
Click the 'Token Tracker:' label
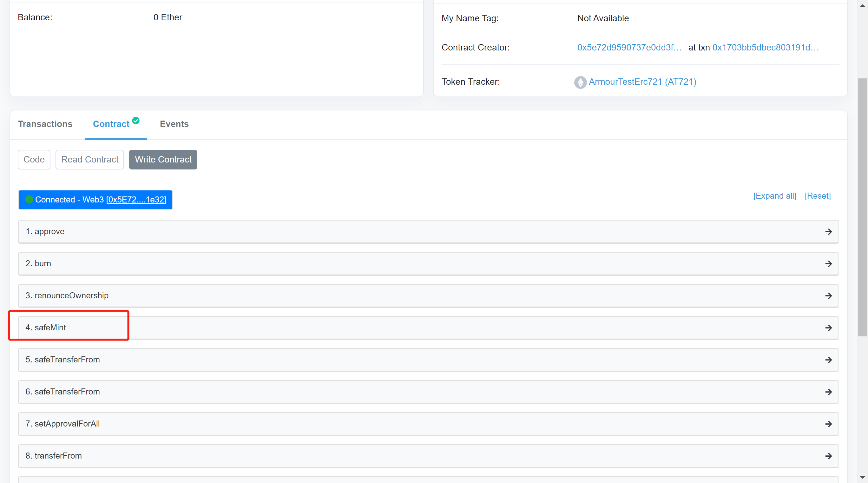pyautogui.click(x=470, y=82)
